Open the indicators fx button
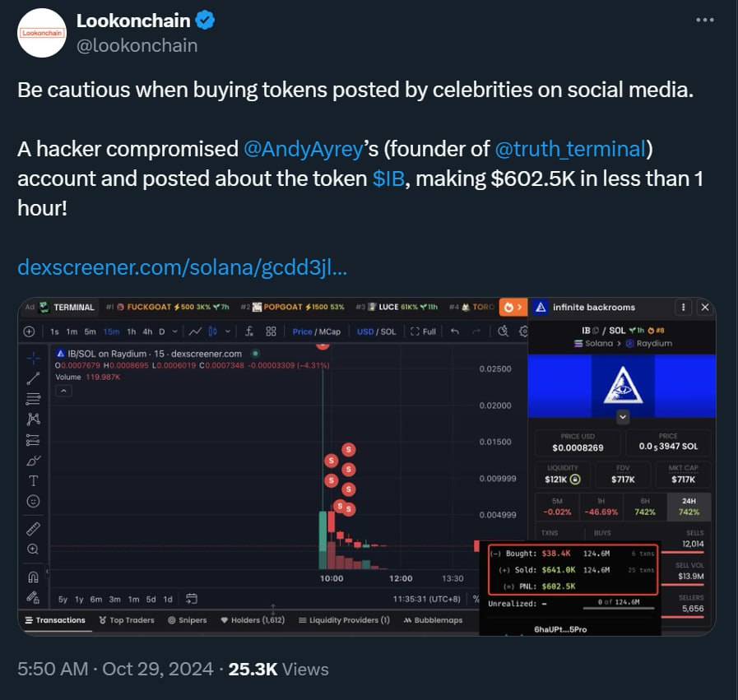The width and height of the screenshot is (738, 700). pyautogui.click(x=248, y=331)
